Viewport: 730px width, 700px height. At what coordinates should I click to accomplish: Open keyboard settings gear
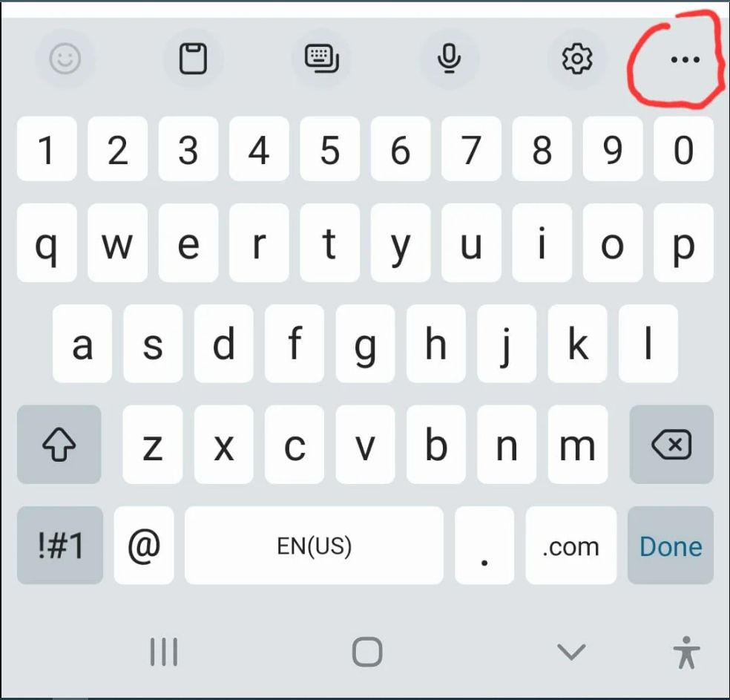point(577,59)
